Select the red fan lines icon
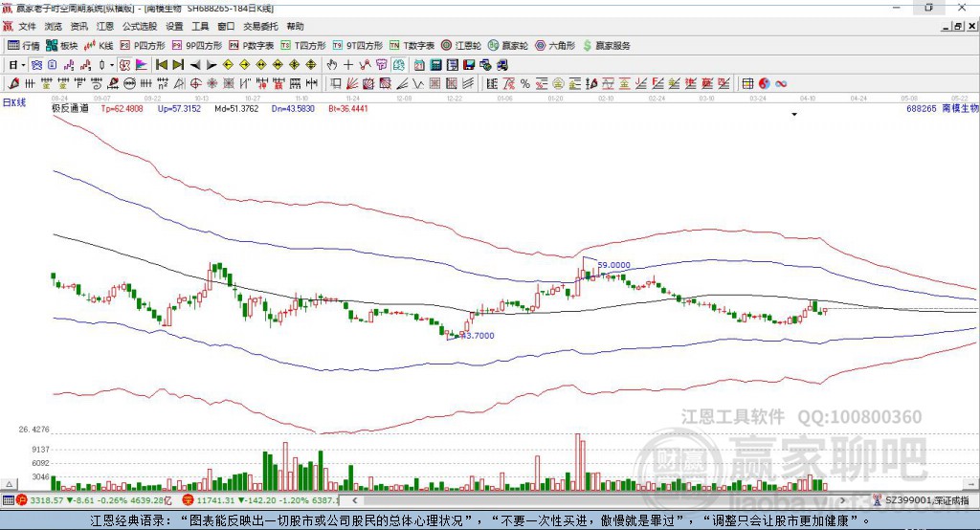980x530 pixels. pyautogui.click(x=352, y=84)
